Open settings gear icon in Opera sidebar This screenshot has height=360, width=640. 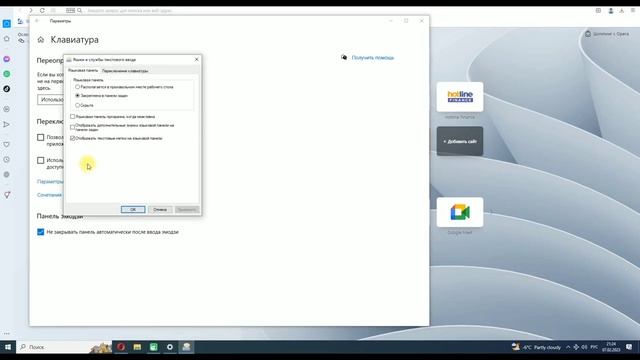pyautogui.click(x=7, y=175)
